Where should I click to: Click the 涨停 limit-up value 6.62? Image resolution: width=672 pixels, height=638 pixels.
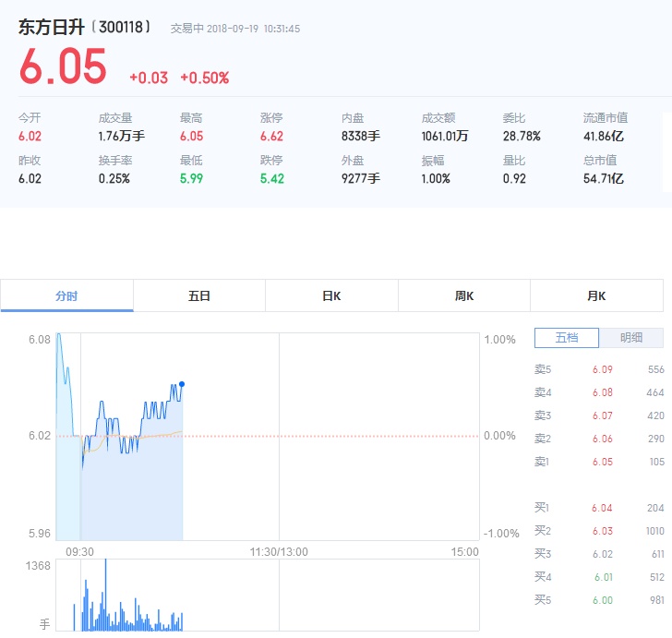tap(271, 137)
